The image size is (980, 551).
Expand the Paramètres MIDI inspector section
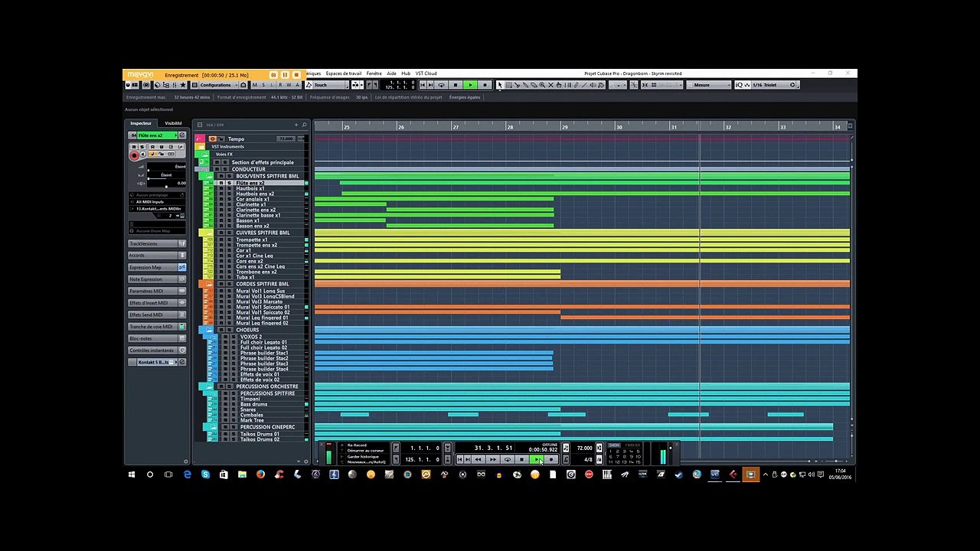[157, 291]
